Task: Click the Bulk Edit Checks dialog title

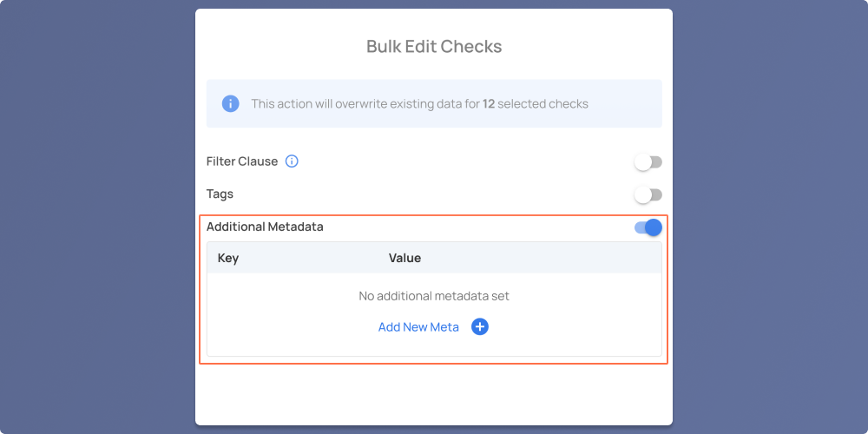Action: 434,47
